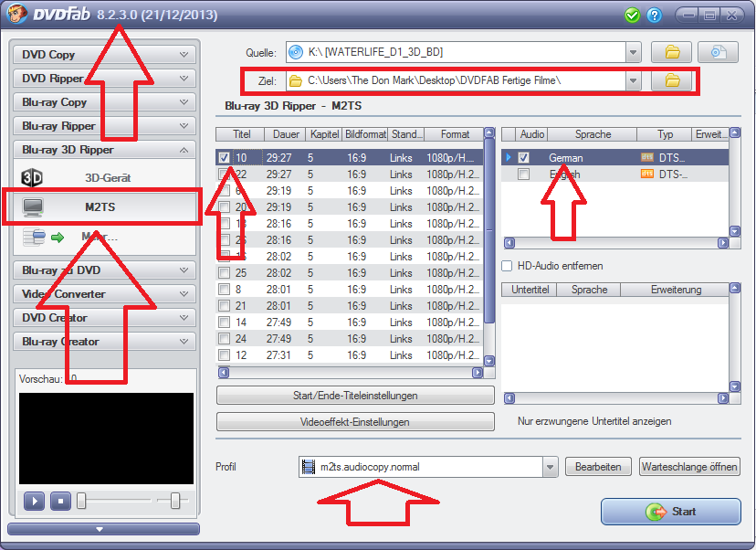This screenshot has width=756, height=550.
Task: Check title 24 checkbox
Action: [x=224, y=338]
